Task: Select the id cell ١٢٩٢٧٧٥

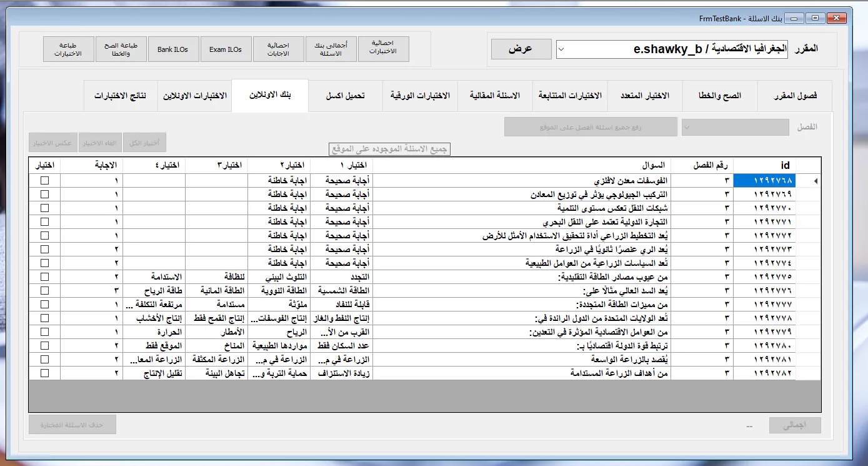Action: pyautogui.click(x=764, y=276)
